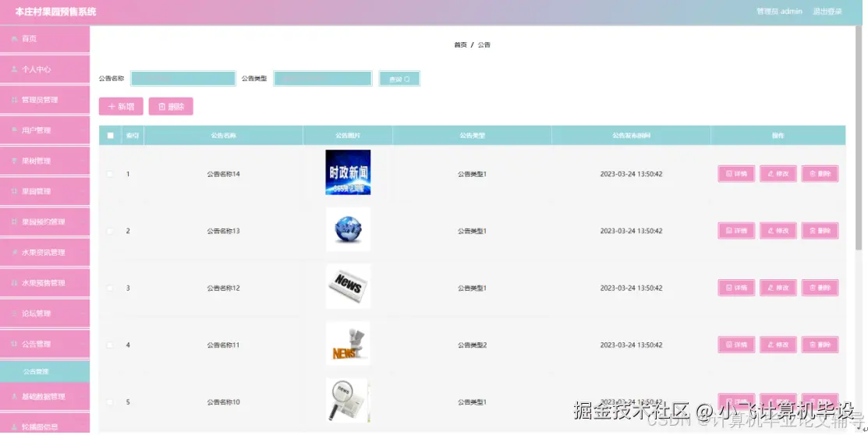Click the magnifier icon on 查询 button

click(x=407, y=80)
